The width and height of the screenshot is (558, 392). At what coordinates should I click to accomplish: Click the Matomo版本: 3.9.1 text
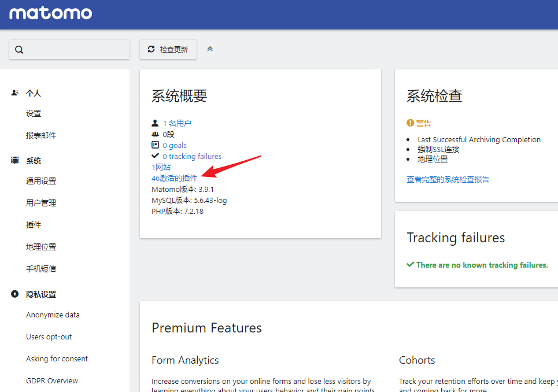pos(183,189)
